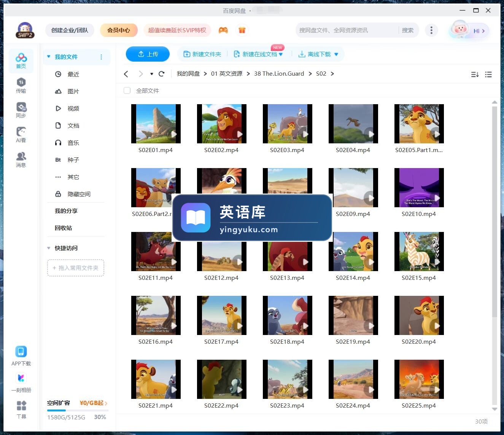Open the three-dot more menu in header
The width and height of the screenshot is (504, 435).
tap(431, 30)
